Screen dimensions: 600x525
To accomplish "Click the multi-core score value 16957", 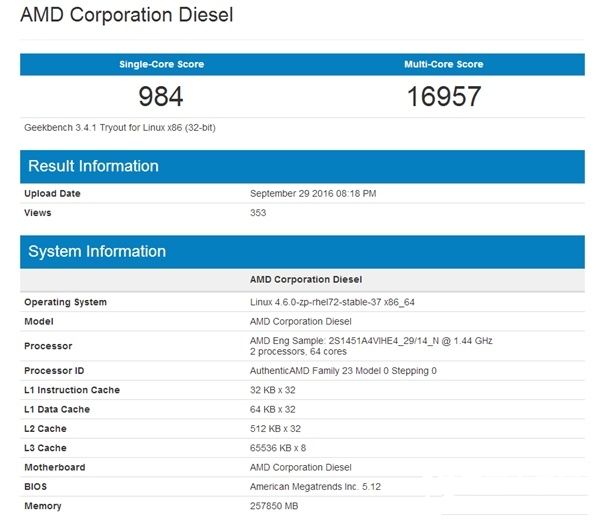I will (444, 96).
